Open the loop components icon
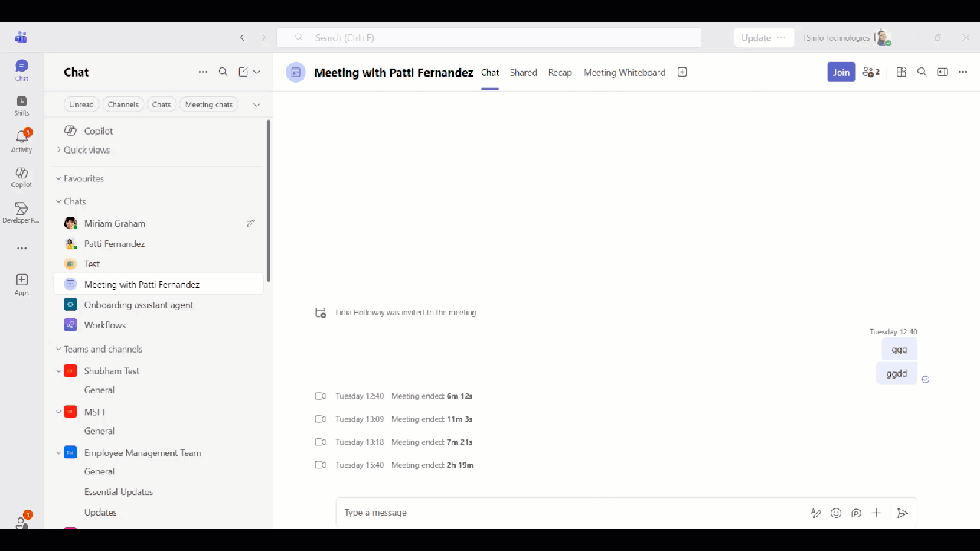The height and width of the screenshot is (551, 980). pos(856,513)
